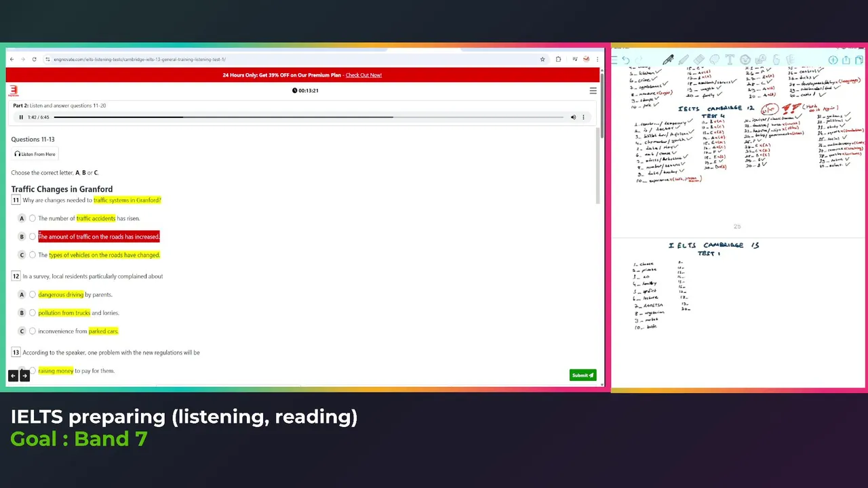Open the notes app sidebar menu

click(x=614, y=60)
